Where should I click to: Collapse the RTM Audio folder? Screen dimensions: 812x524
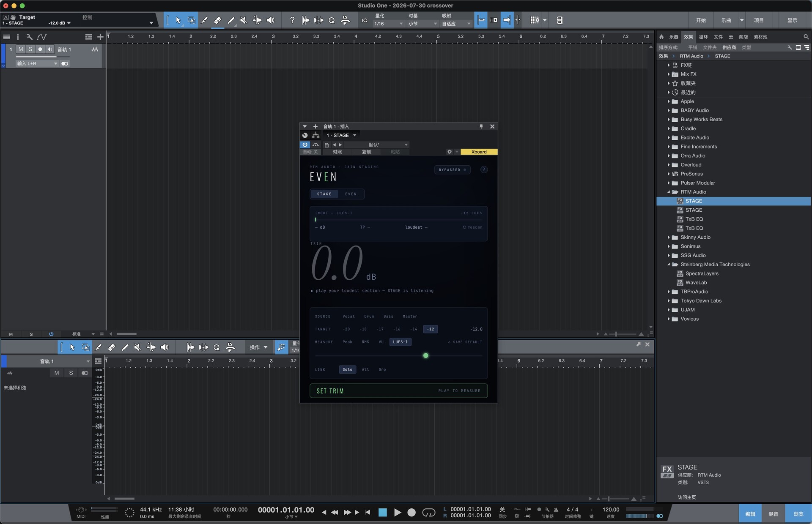coord(669,192)
